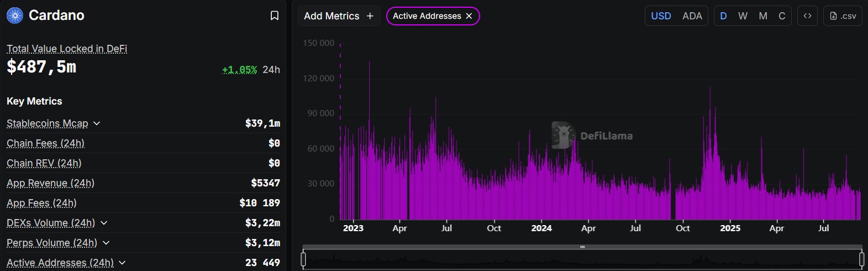Click the App Fees (24h) label
Image resolution: width=868 pixels, height=271 pixels.
[41, 203]
